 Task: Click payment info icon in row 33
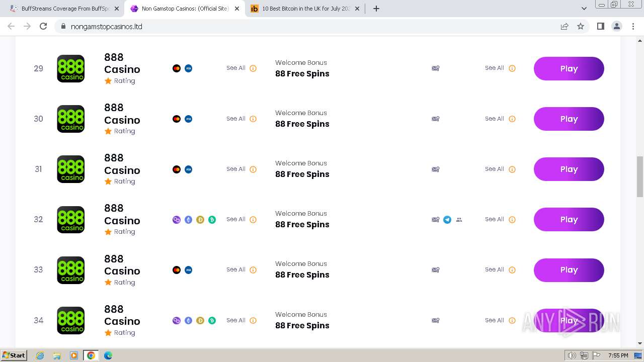coord(253,270)
